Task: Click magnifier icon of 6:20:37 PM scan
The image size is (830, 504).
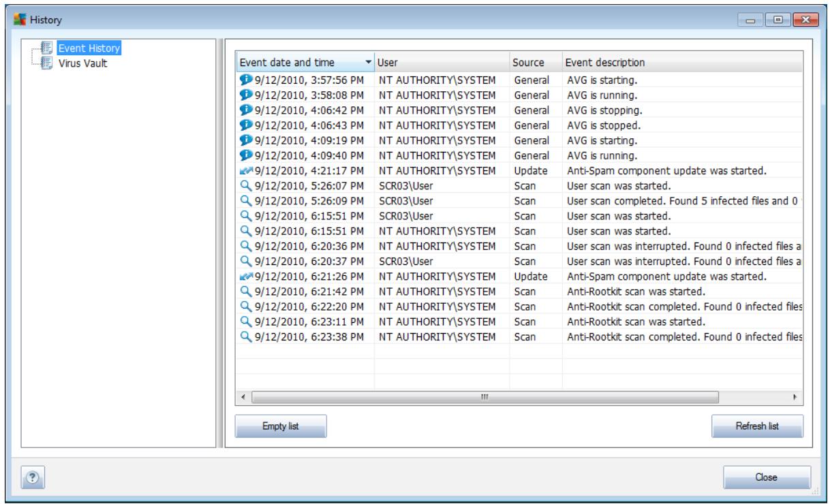Action: pyautogui.click(x=246, y=261)
